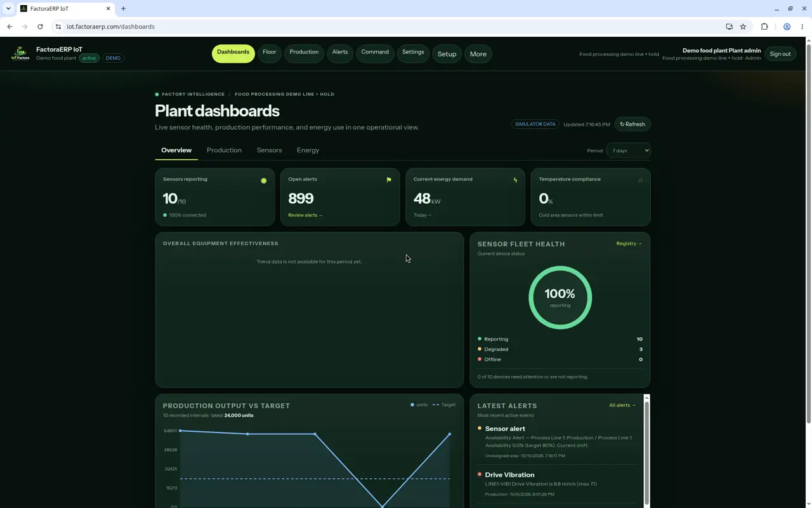The width and height of the screenshot is (812, 508).
Task: Select the Dashboards navigation item
Action: point(233,54)
